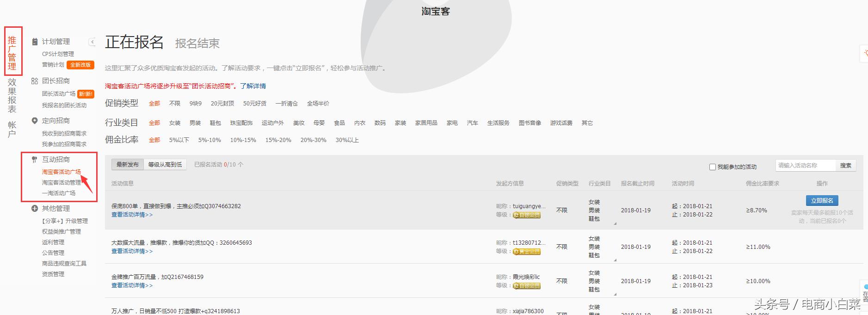Filter commission rate by 5%以下
The image size is (868, 315).
pos(179,140)
